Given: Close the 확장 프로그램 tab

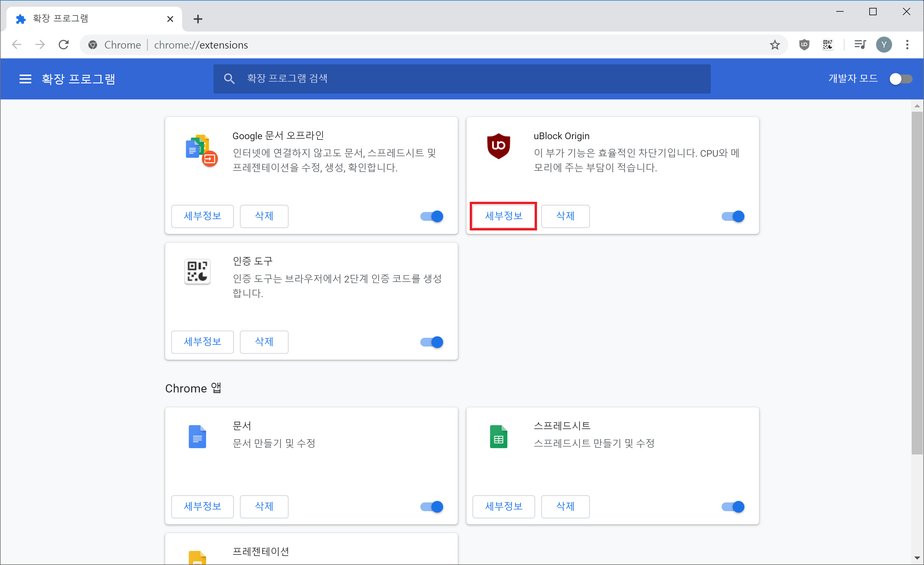Looking at the screenshot, I should pyautogui.click(x=170, y=19).
